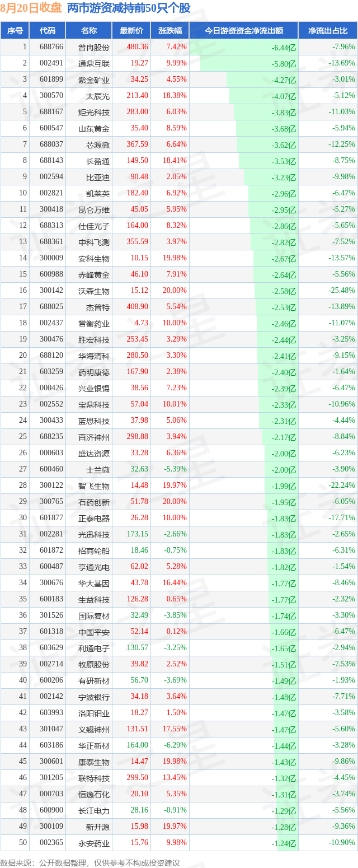Click the 最新价 column header

click(131, 31)
